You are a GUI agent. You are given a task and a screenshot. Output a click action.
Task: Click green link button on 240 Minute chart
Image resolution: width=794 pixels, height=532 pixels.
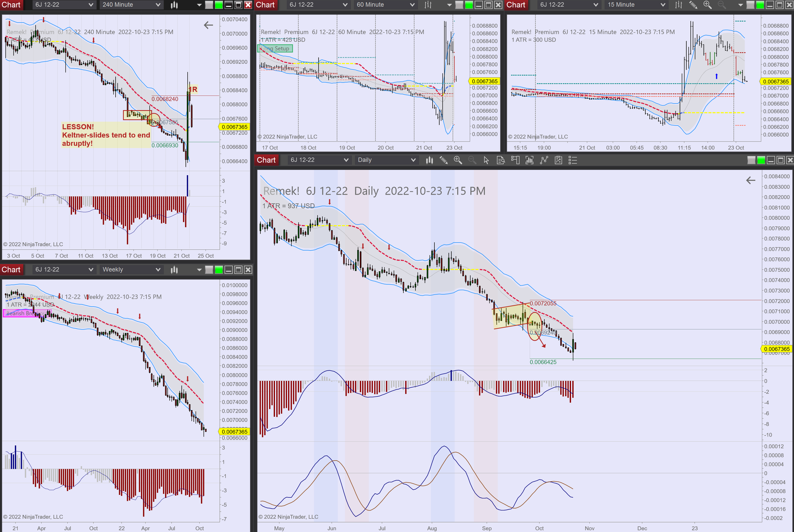(219, 5)
